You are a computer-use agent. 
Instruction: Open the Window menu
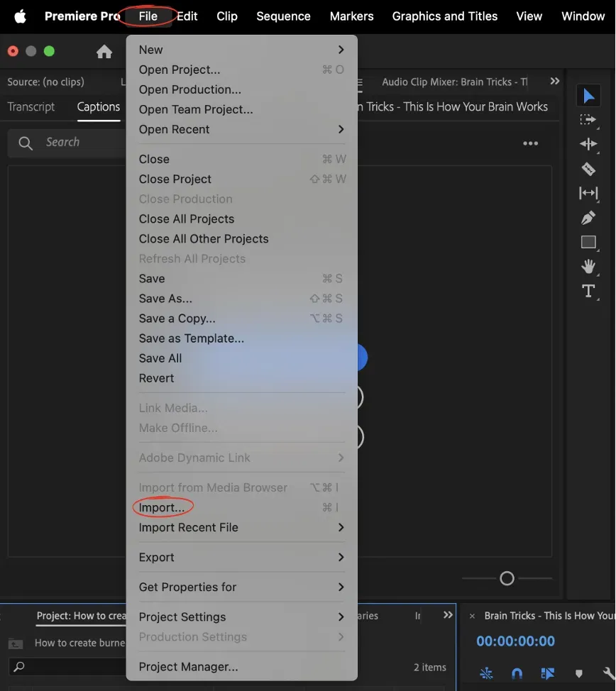(x=583, y=16)
